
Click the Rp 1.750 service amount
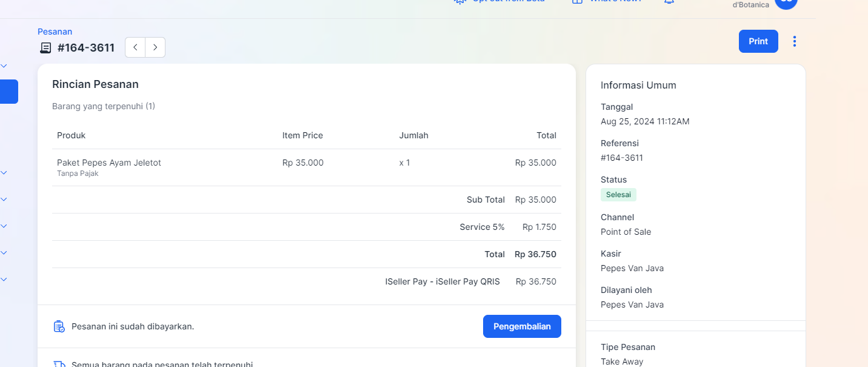539,227
